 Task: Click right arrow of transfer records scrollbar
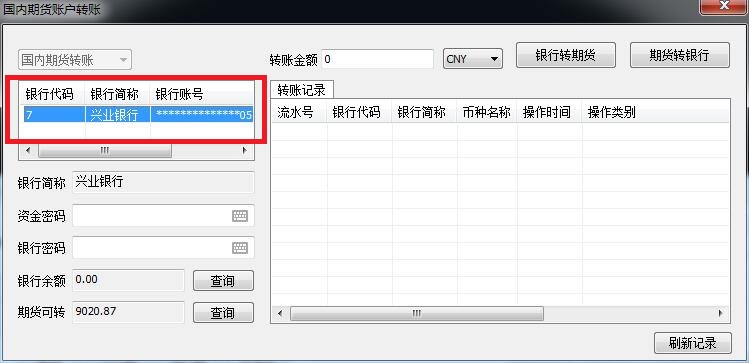[x=720, y=313]
